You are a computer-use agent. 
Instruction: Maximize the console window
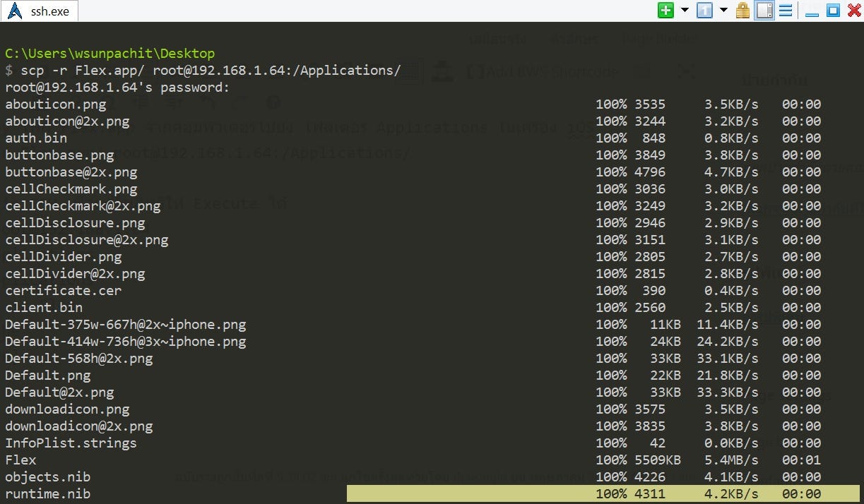coord(833,11)
